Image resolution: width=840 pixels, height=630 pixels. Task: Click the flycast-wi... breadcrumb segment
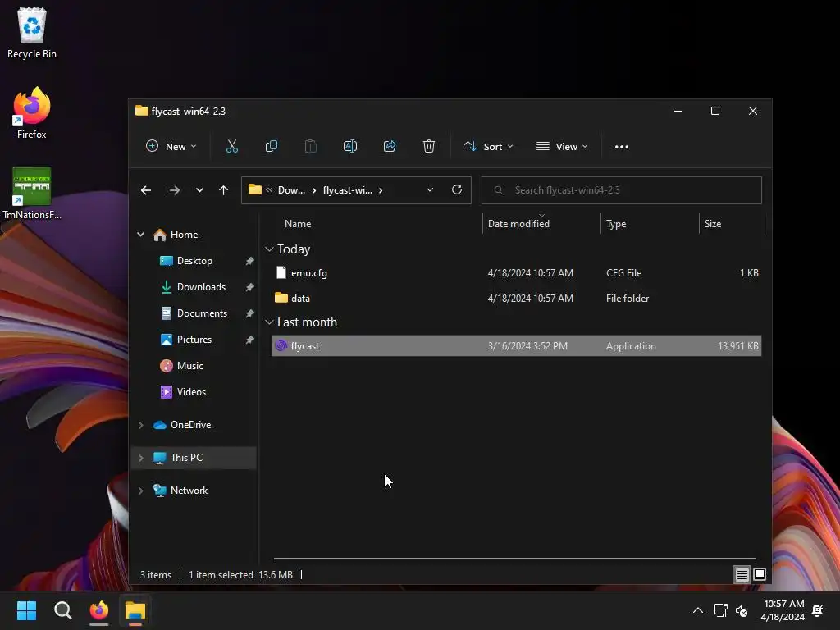coord(347,190)
